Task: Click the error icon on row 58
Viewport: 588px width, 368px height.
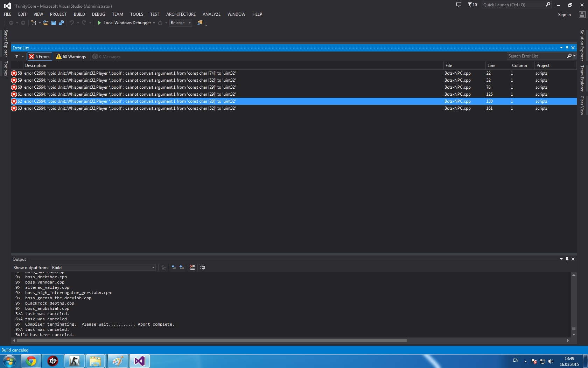Action: click(14, 73)
